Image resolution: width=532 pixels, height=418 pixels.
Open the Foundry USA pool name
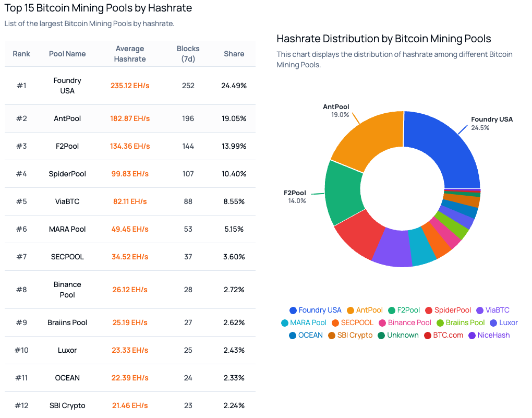tap(67, 86)
